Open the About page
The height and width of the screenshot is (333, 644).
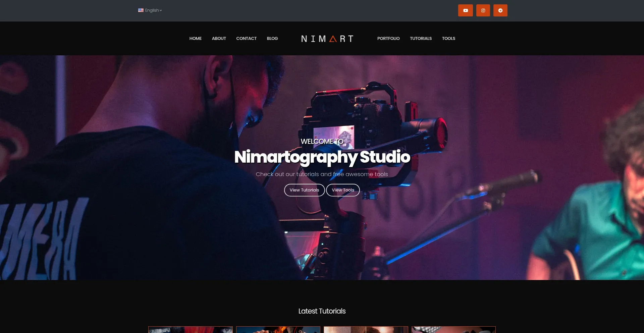point(219,39)
